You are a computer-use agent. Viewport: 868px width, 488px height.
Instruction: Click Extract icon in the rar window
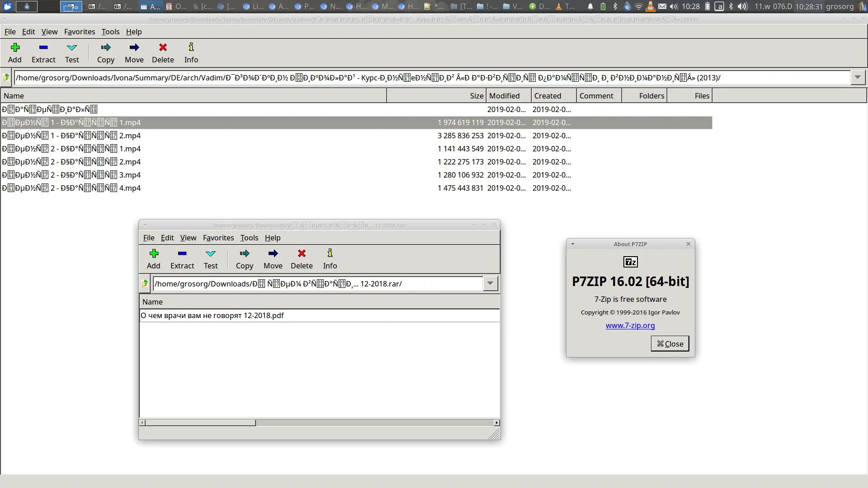click(x=182, y=253)
